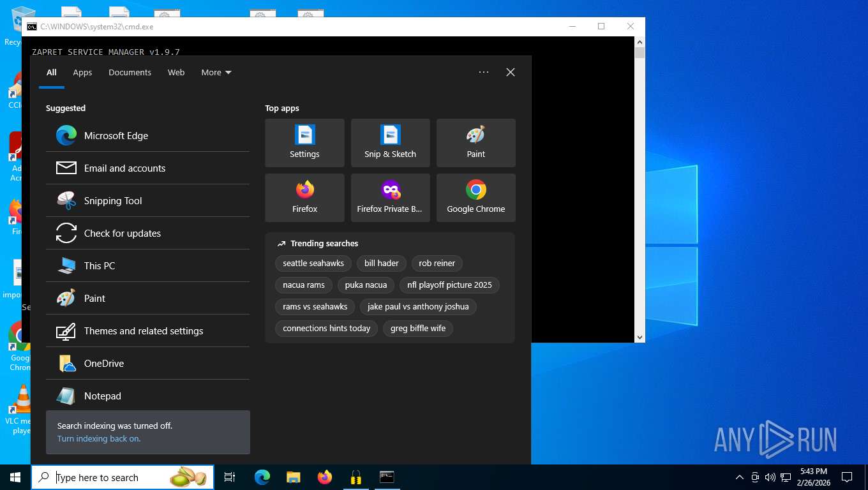Open File Explorer from taskbar
The width and height of the screenshot is (868, 490).
click(294, 477)
